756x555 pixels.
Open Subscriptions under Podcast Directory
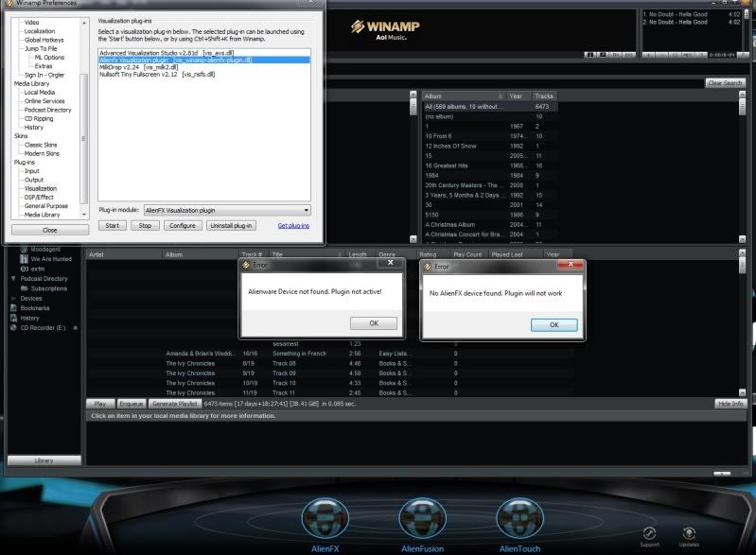pyautogui.click(x=48, y=288)
